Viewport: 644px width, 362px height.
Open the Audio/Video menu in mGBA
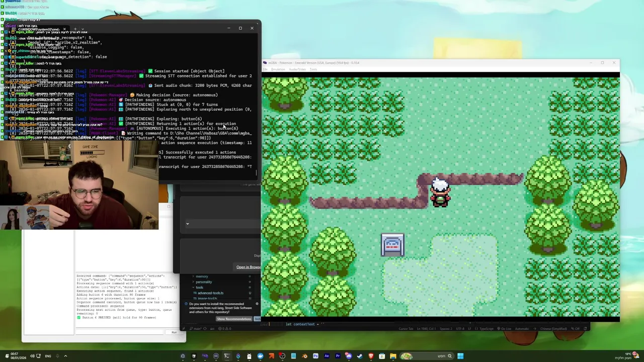point(298,69)
